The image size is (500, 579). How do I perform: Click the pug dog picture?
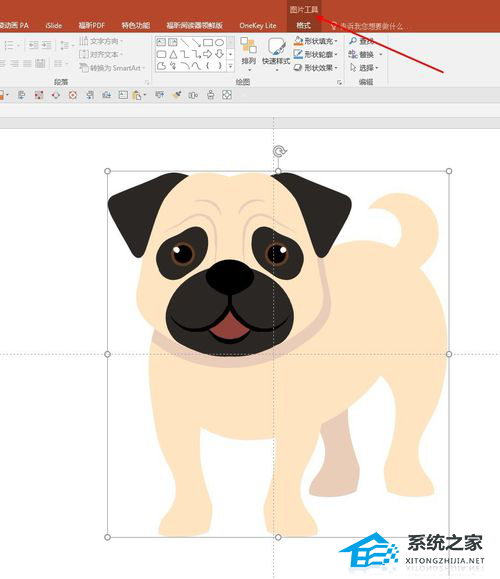tap(278, 354)
